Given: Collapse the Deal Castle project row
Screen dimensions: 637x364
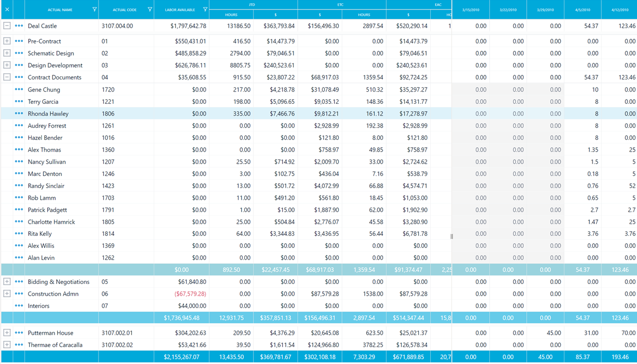Looking at the screenshot, I should pos(7,25).
